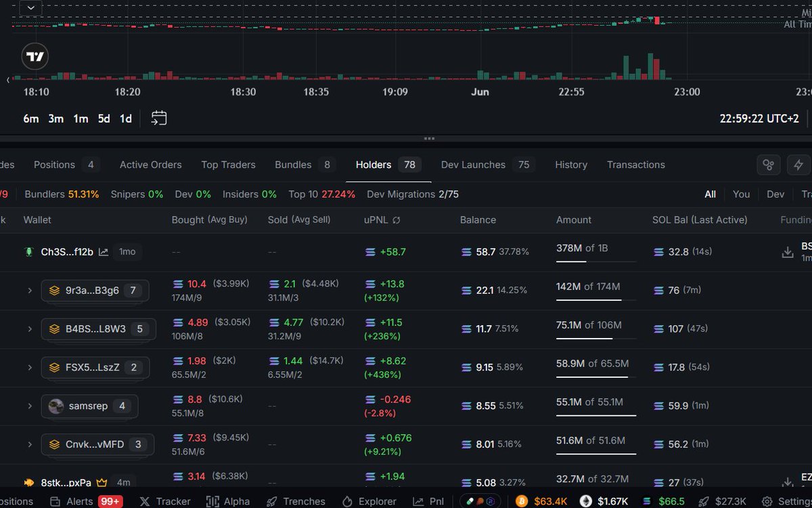Switch to the Transactions tab

[636, 165]
